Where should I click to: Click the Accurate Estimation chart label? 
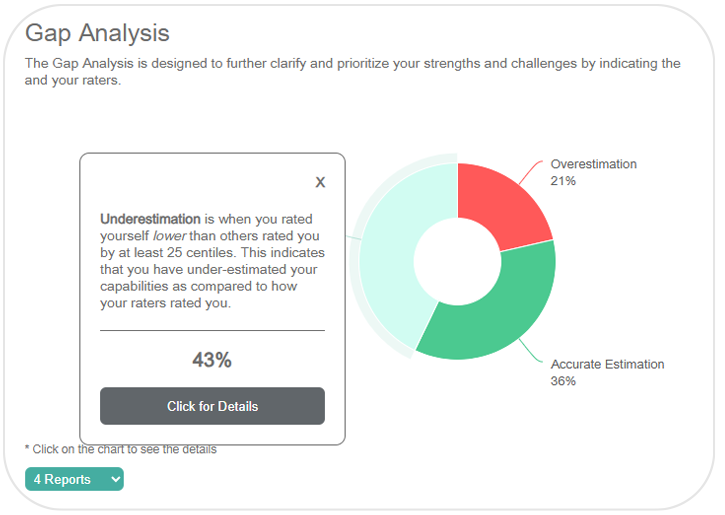(607, 364)
